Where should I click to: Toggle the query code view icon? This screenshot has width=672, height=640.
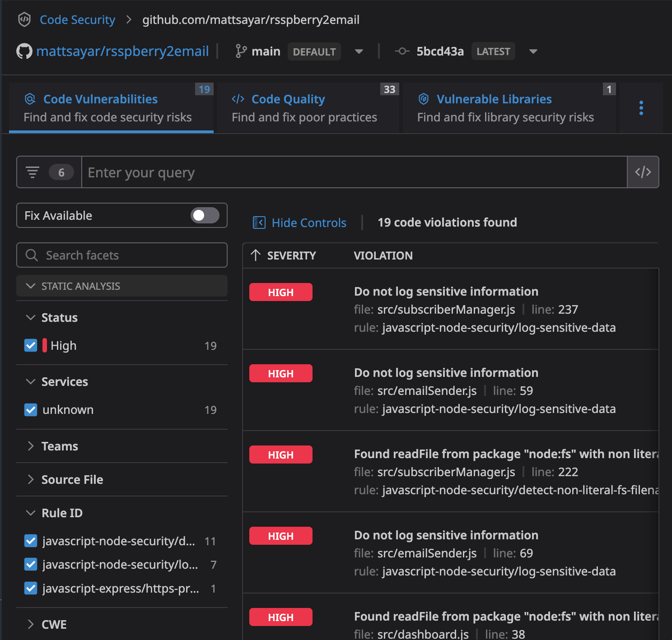[643, 172]
